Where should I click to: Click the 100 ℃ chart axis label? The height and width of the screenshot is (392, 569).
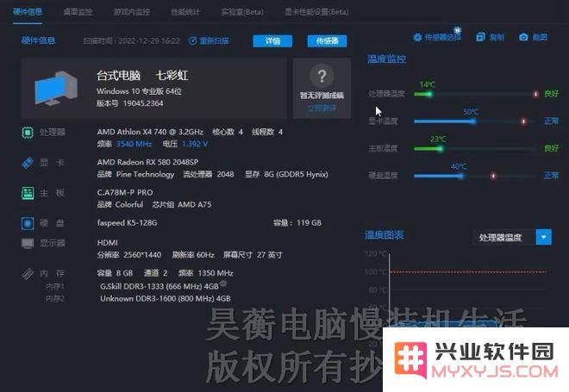coord(376,272)
